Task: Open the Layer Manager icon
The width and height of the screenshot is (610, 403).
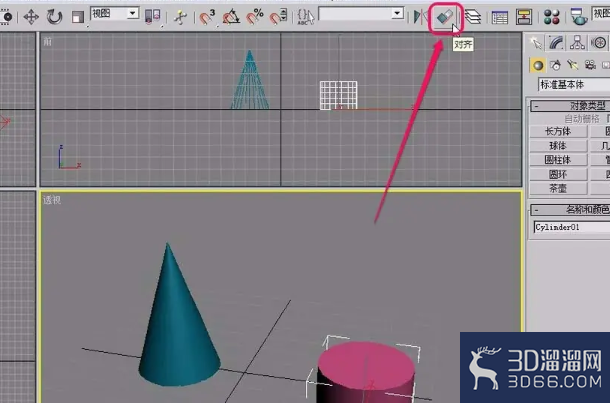Action: coord(473,17)
